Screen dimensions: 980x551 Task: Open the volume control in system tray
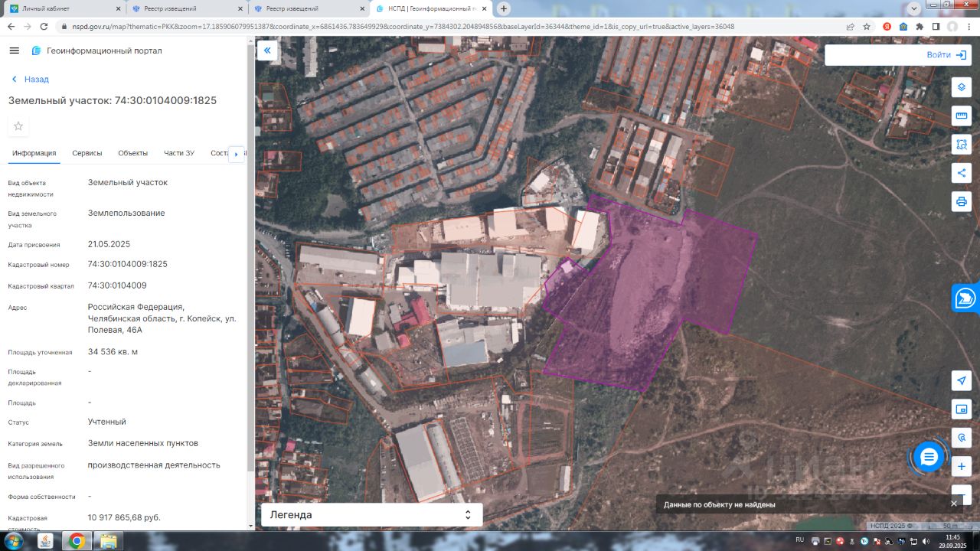click(x=926, y=541)
